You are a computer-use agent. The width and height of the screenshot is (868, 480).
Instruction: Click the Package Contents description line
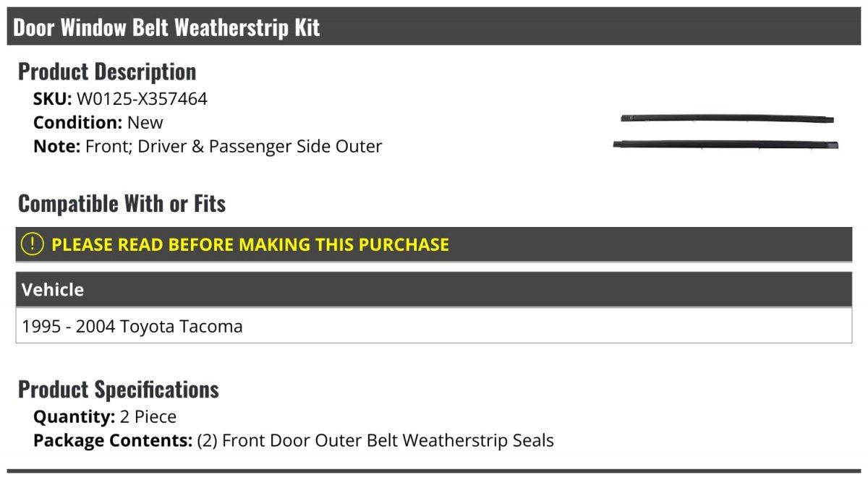[294, 440]
